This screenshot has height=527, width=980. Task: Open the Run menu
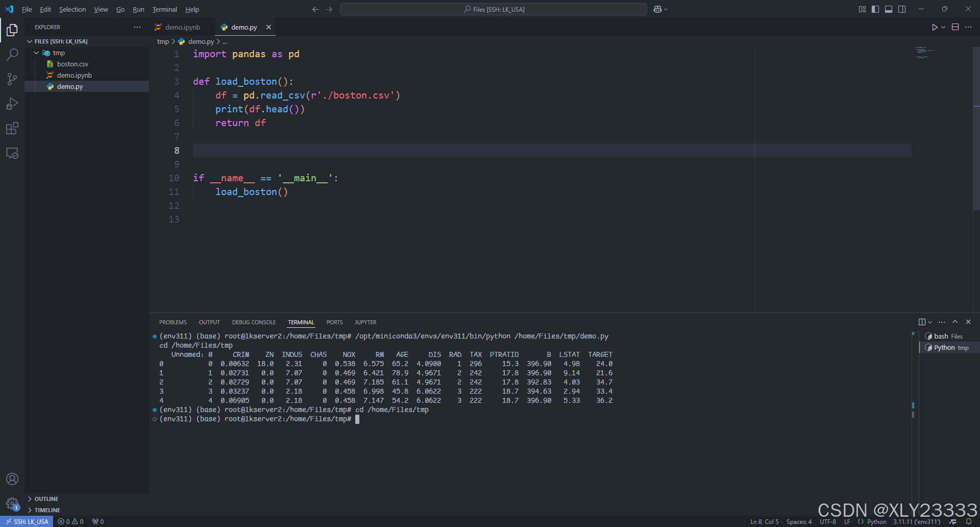pos(138,9)
